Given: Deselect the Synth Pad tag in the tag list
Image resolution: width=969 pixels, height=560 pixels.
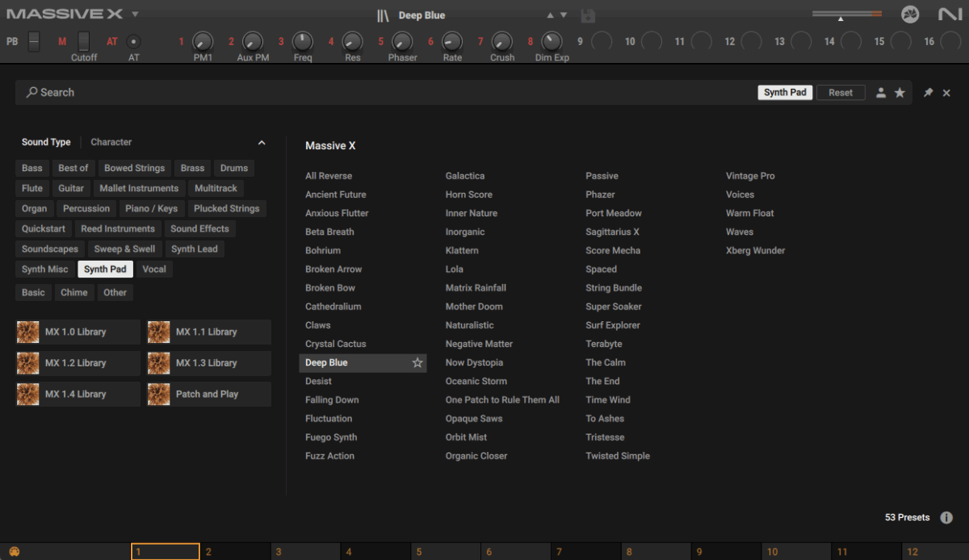Looking at the screenshot, I should (x=105, y=270).
